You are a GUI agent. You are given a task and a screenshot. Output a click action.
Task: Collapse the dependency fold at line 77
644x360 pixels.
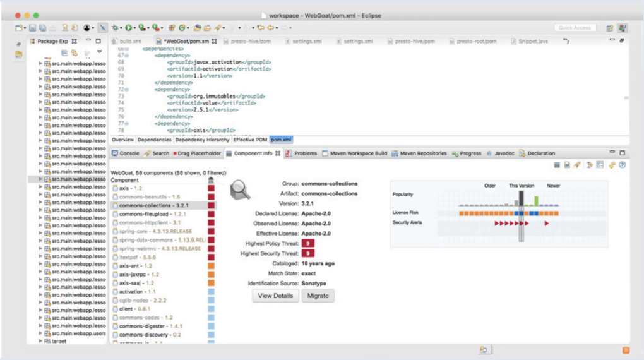click(x=127, y=124)
